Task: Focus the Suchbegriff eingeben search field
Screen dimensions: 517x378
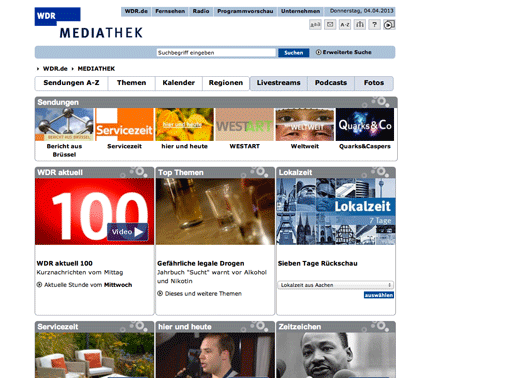Action: pos(216,53)
